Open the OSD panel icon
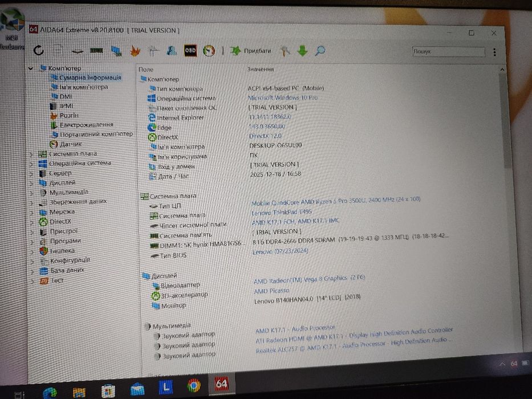Viewport: 532px width, 399px height. coord(190,51)
